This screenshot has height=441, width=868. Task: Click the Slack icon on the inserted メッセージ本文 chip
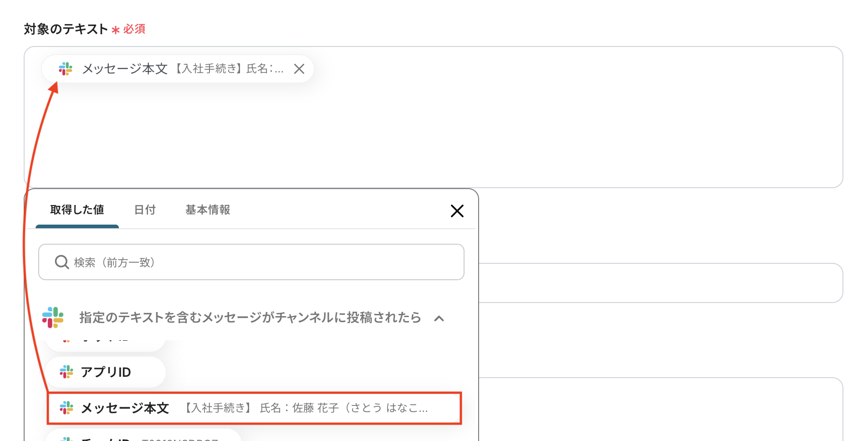(x=66, y=69)
